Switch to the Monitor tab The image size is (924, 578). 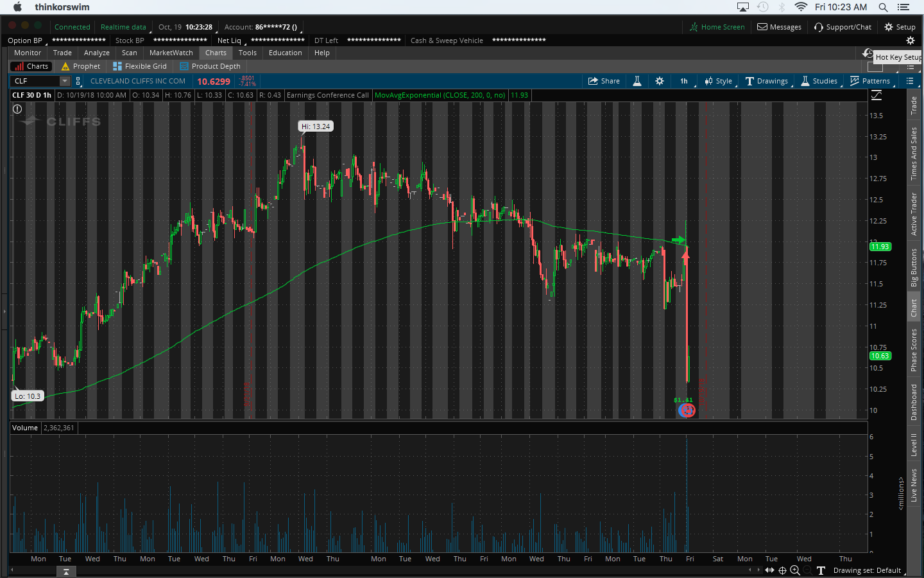tap(28, 53)
